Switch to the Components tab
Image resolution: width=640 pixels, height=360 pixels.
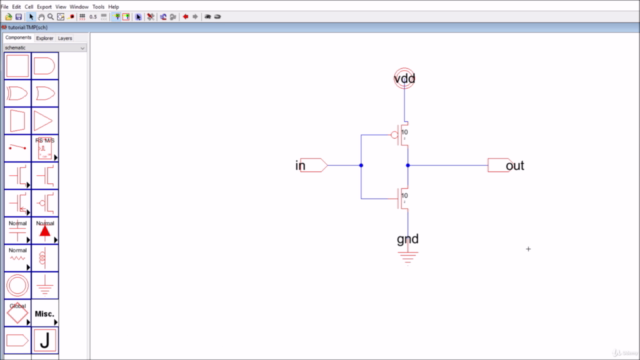click(18, 38)
